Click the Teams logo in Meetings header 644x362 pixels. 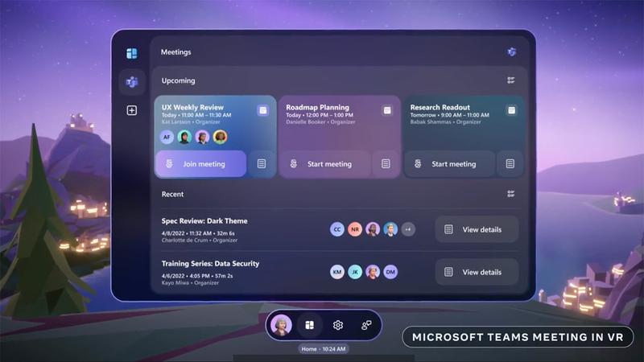(x=511, y=51)
